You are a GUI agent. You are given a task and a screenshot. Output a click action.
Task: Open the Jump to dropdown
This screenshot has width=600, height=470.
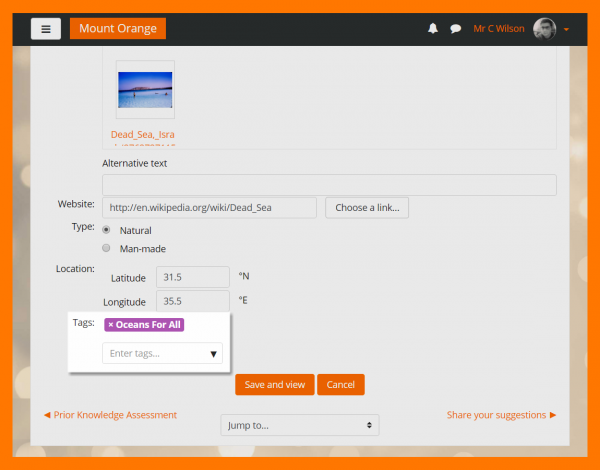point(300,425)
